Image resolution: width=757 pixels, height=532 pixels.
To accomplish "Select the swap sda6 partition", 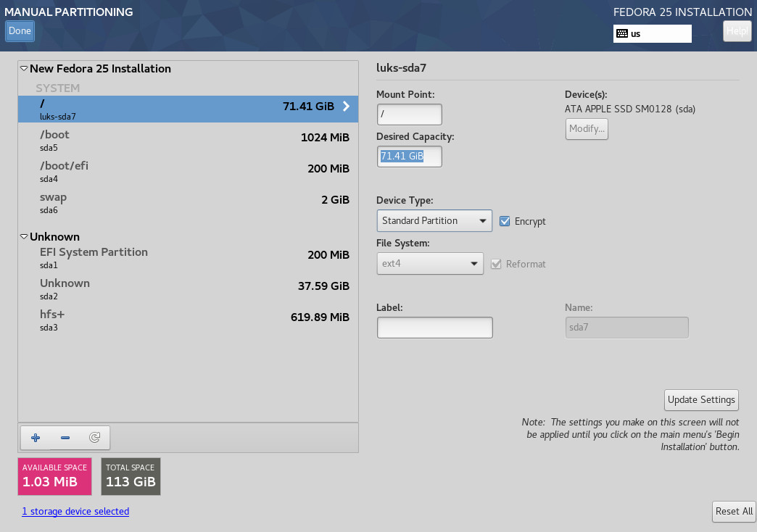I will [x=189, y=203].
